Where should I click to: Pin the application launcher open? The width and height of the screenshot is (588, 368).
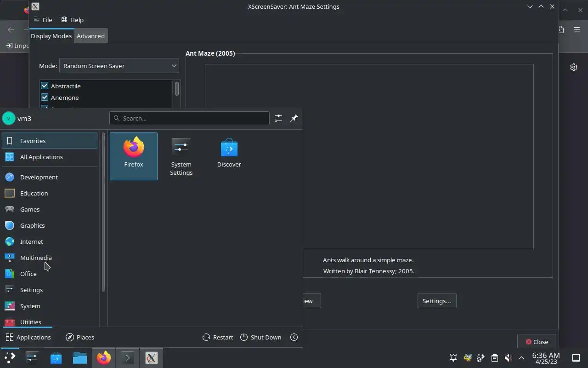point(294,118)
